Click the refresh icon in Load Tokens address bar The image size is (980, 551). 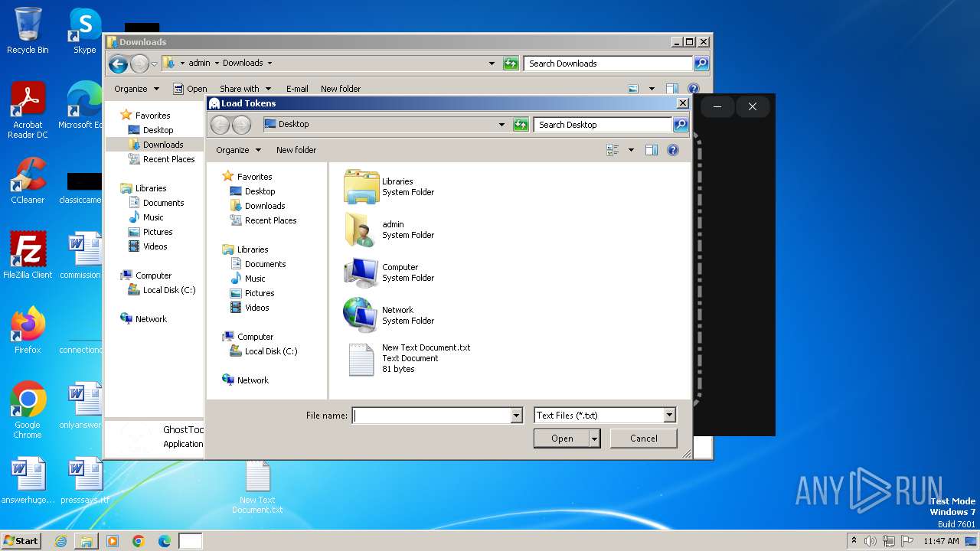pos(521,125)
